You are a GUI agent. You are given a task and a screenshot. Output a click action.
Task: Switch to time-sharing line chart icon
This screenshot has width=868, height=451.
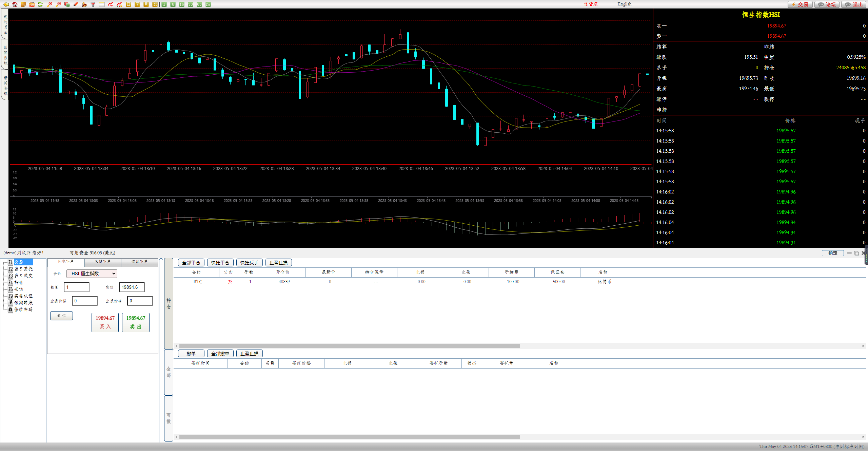coord(111,4)
